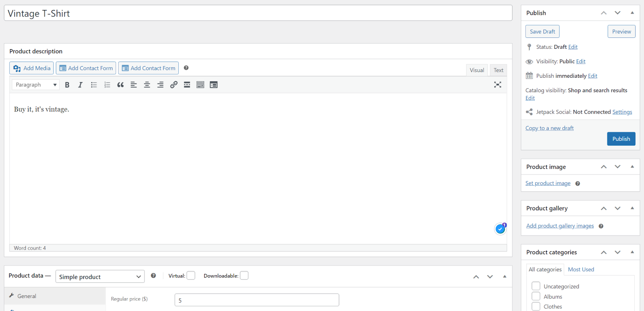This screenshot has height=311, width=644.
Task: Click Add product gallery images link
Action: click(560, 226)
